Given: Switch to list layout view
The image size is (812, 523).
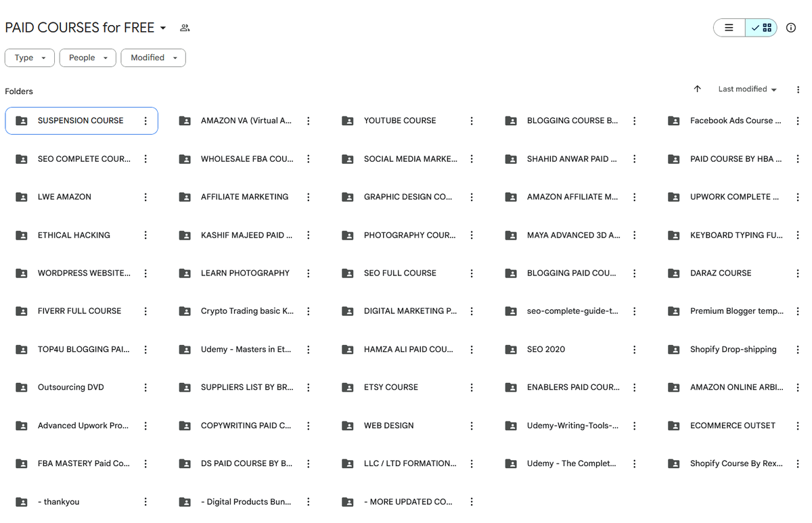Looking at the screenshot, I should pyautogui.click(x=729, y=28).
